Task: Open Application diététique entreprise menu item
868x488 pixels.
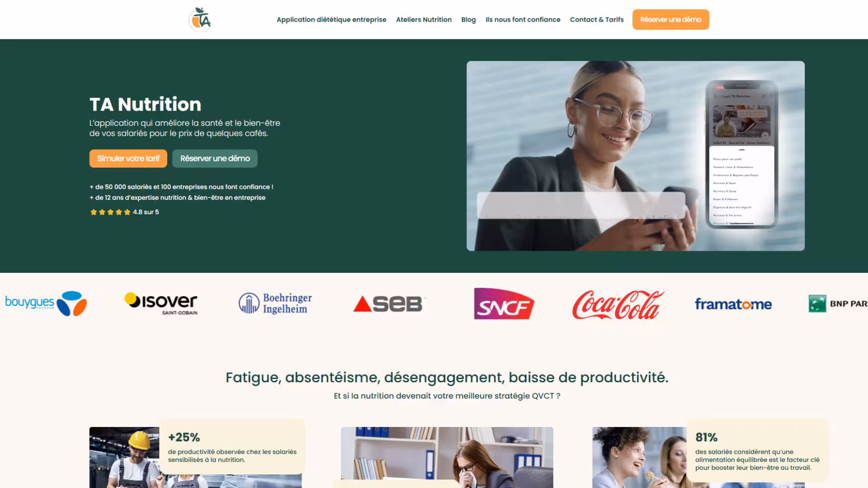Action: coord(331,19)
